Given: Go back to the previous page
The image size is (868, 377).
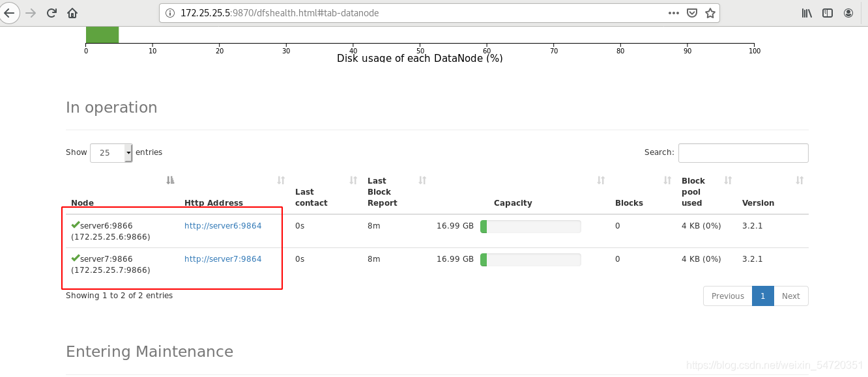Looking at the screenshot, I should 9,13.
